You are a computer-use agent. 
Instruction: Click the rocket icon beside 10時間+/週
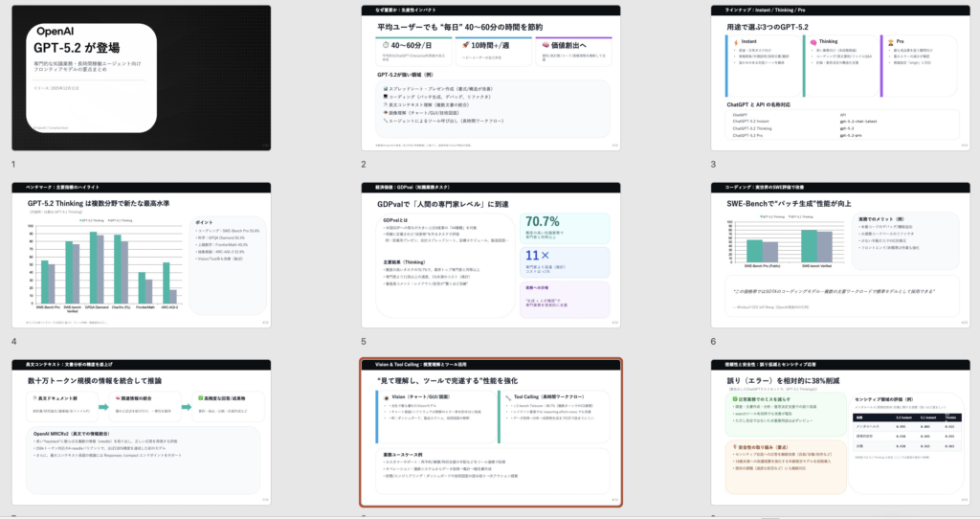[464, 45]
